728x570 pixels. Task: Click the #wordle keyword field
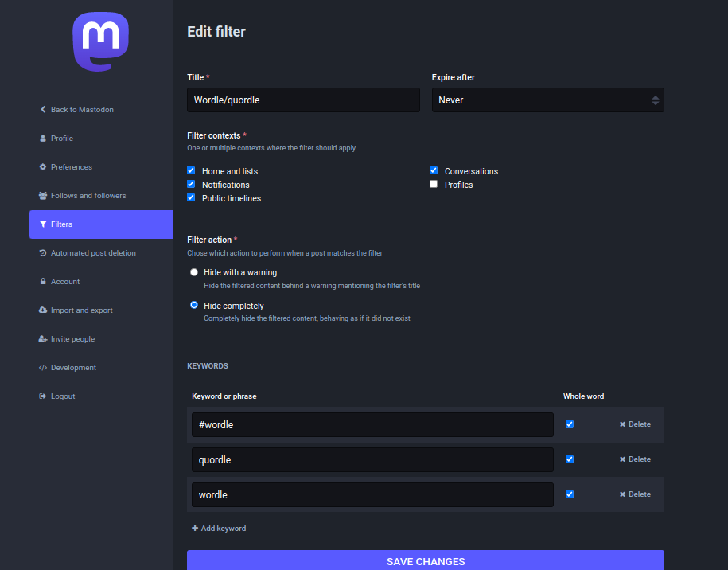click(373, 424)
